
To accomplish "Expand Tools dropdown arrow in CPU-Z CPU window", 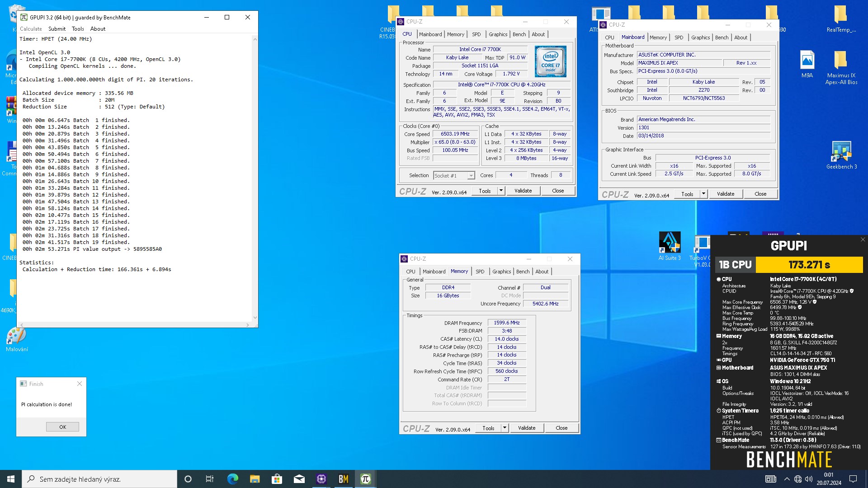I will pos(501,191).
